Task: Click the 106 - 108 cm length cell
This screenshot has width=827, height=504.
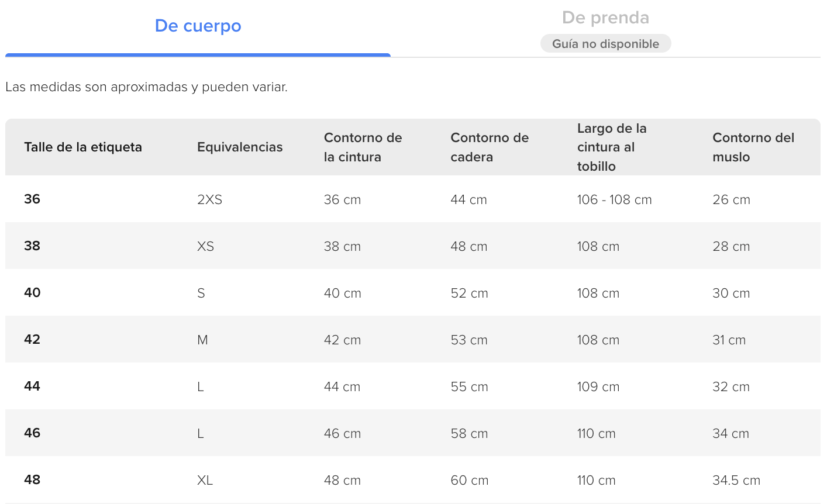Action: click(614, 200)
